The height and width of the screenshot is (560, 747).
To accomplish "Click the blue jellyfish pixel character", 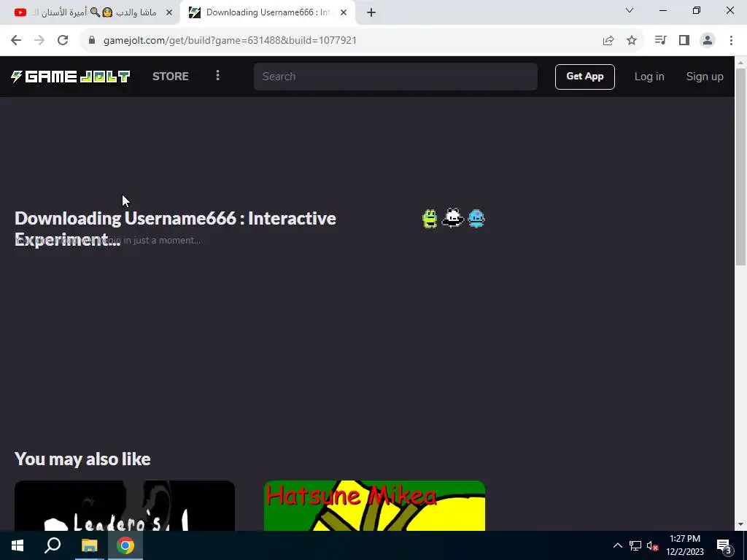I will click(476, 218).
